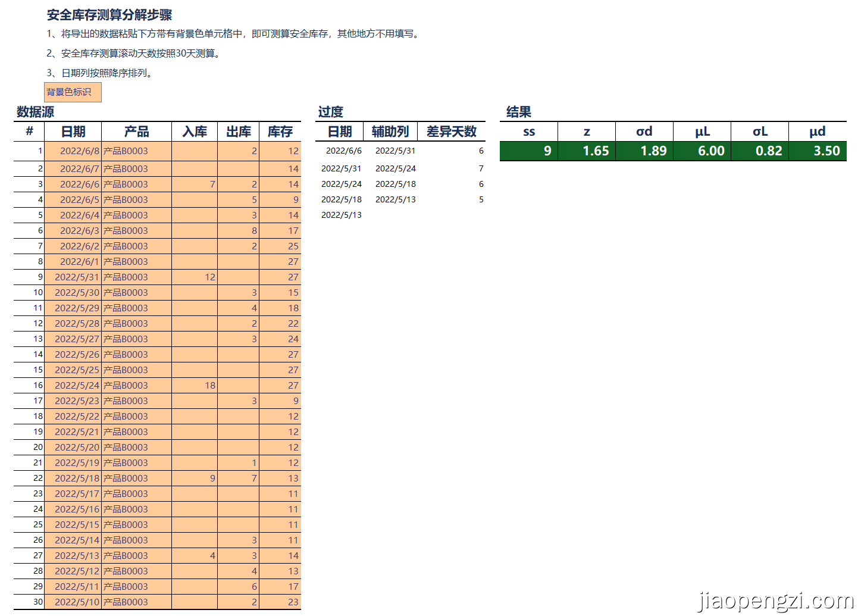Click 出库 value 6 on 2022/5/11 row
The image size is (858, 616).
239,587
